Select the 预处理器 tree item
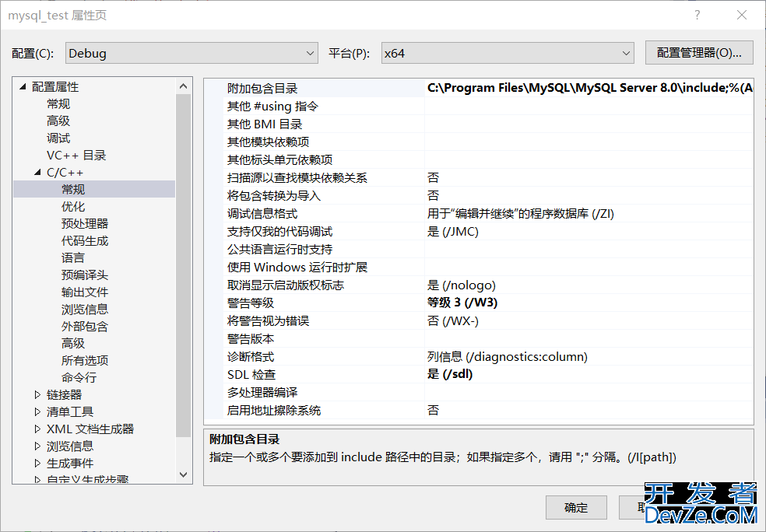The height and width of the screenshot is (532, 766). [85, 223]
